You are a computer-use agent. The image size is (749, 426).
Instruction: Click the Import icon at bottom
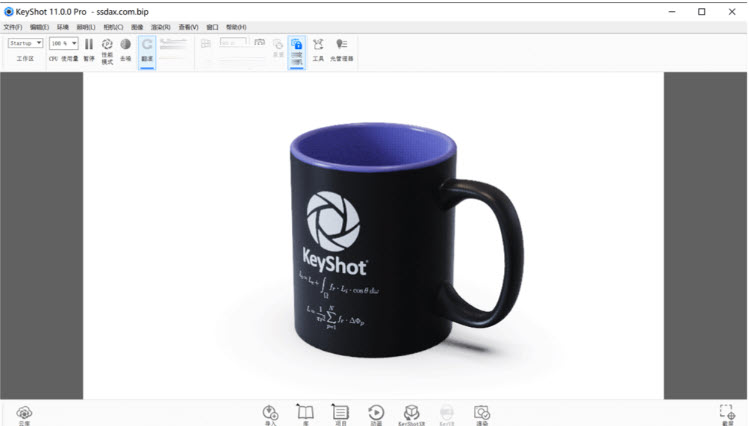(x=270, y=412)
